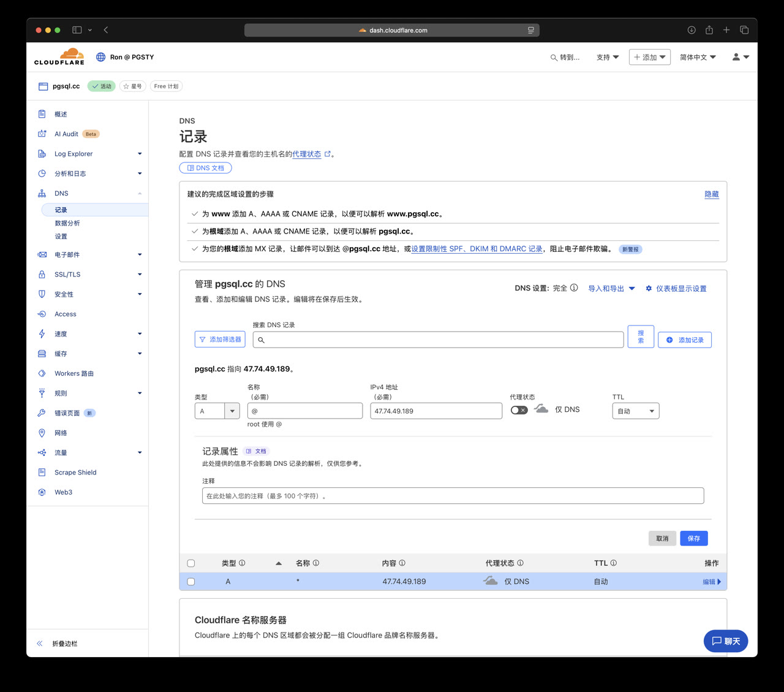Toggle the 代理状态 proxy switch
The image size is (784, 692).
(x=519, y=410)
